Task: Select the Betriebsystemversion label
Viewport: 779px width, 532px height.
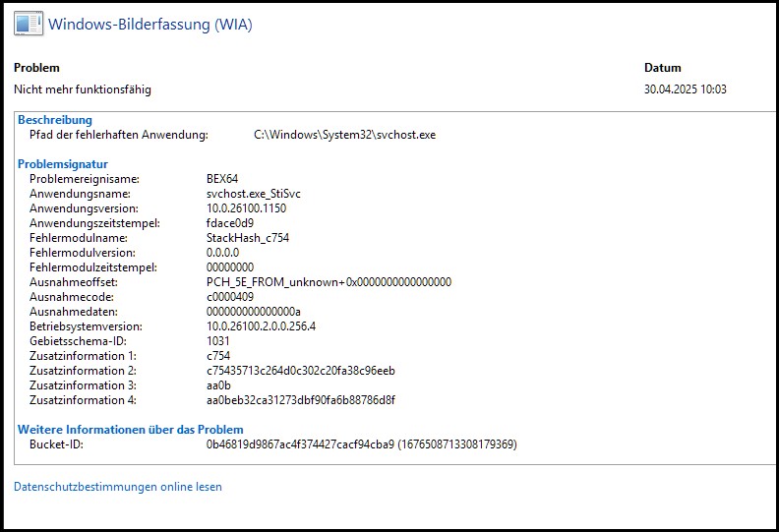Action: click(x=86, y=326)
